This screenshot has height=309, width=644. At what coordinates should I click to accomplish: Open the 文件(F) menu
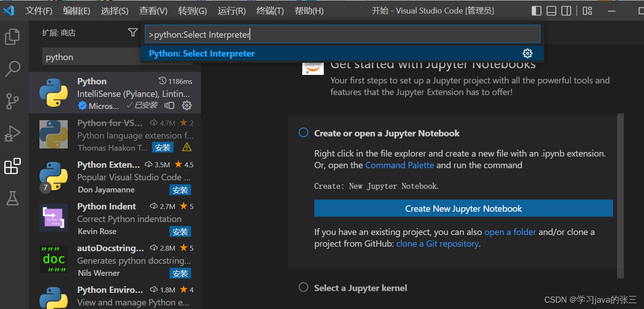point(39,11)
